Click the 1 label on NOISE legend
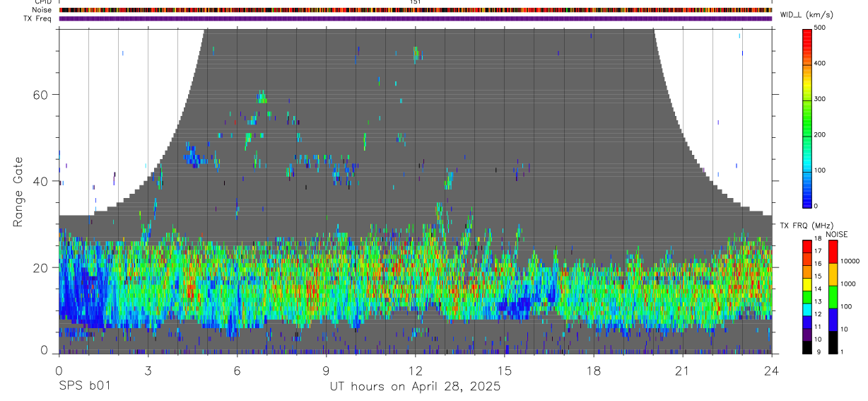Image resolution: width=868 pixels, height=401 pixels. 841,351
